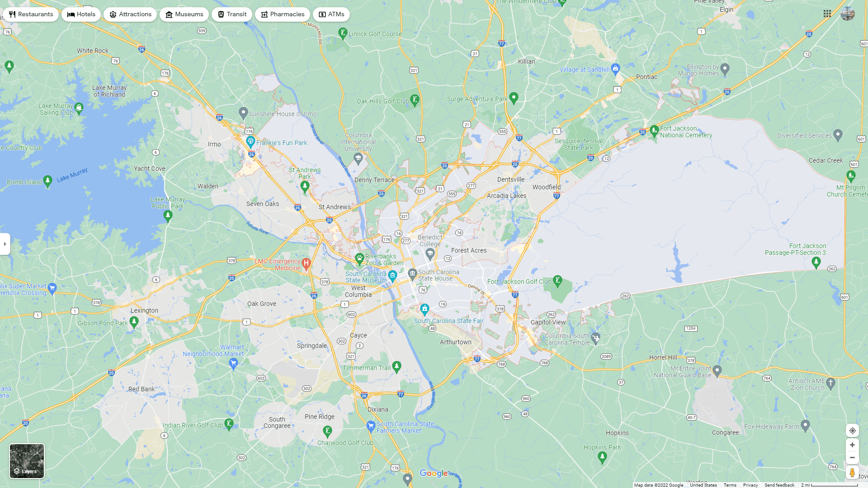Click the United States region label

point(703,484)
